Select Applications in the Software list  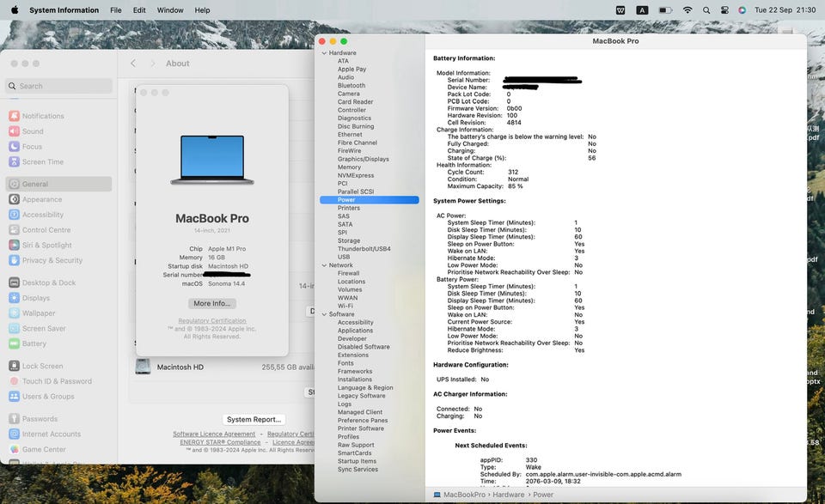click(355, 331)
